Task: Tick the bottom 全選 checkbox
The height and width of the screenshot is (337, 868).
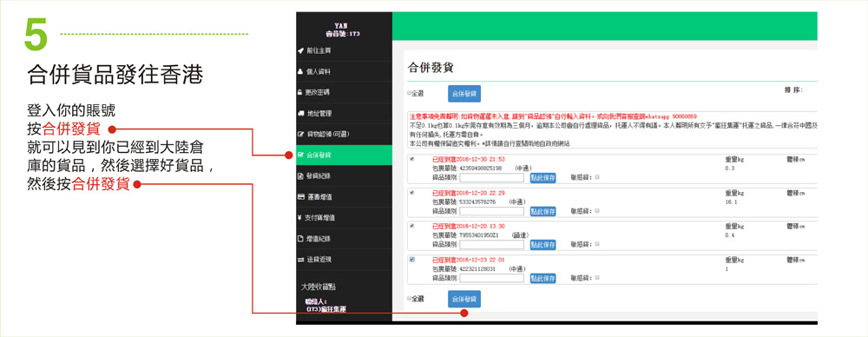Action: [x=409, y=298]
